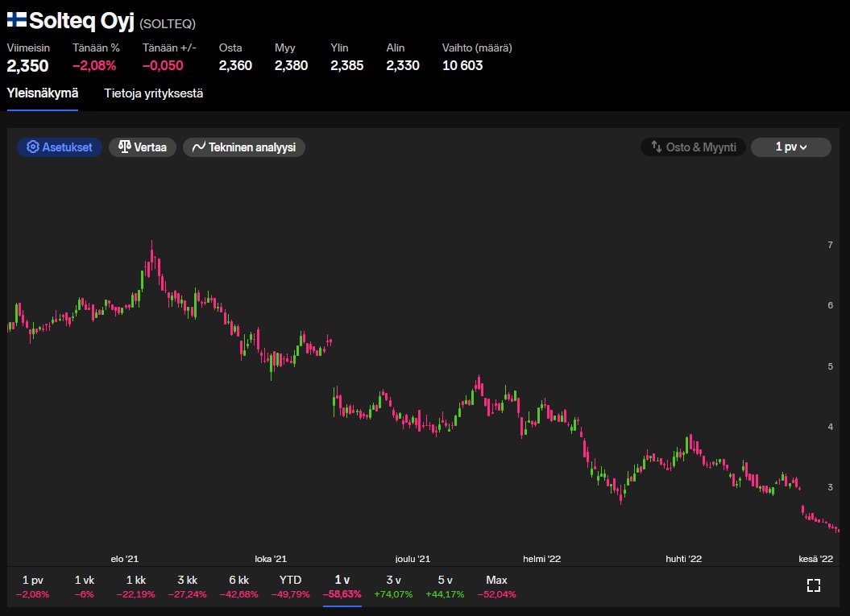The image size is (850, 616).
Task: Click the elo '21 date axis label
Action: (125, 559)
